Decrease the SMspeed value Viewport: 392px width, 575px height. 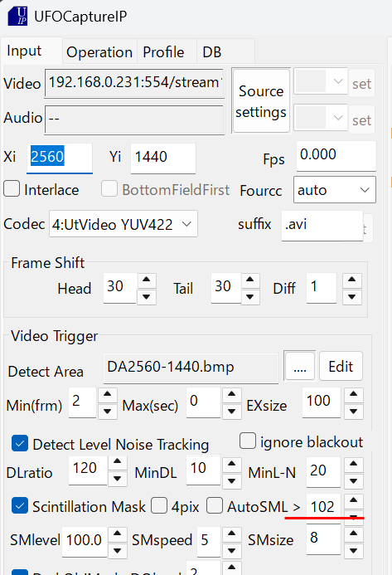(x=231, y=550)
